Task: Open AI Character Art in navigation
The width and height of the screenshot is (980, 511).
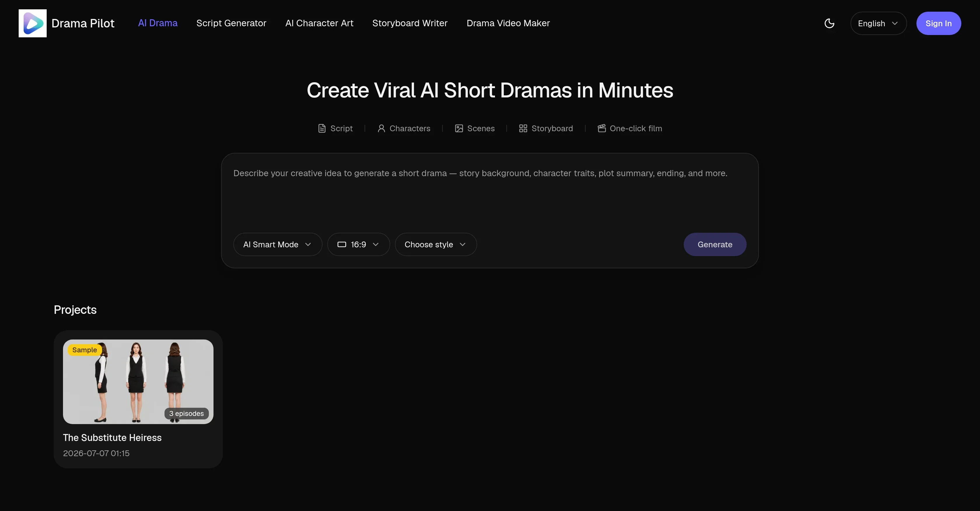Action: pyautogui.click(x=319, y=23)
